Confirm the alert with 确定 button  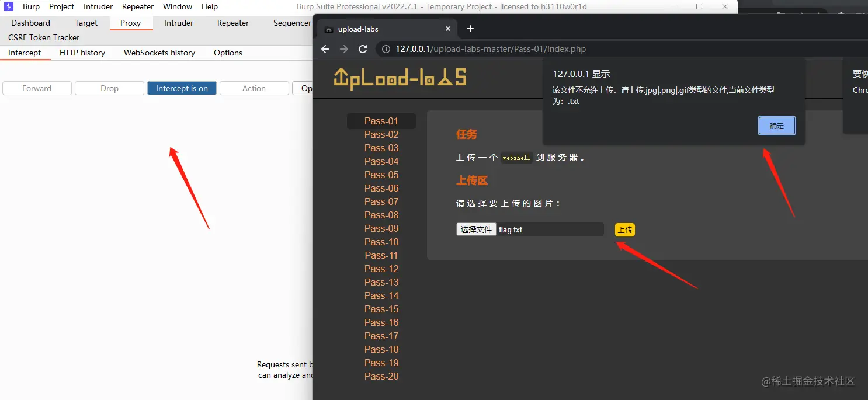click(x=777, y=126)
